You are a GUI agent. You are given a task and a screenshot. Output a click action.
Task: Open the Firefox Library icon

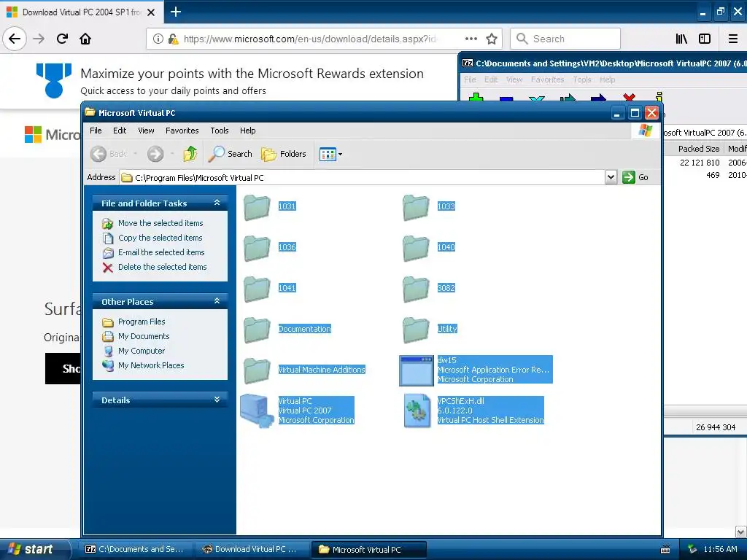682,39
